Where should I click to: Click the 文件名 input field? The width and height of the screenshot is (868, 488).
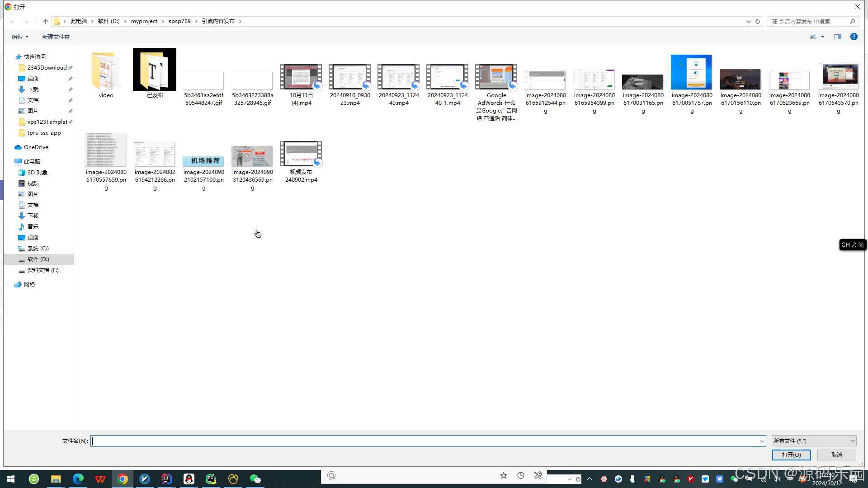pyautogui.click(x=425, y=441)
